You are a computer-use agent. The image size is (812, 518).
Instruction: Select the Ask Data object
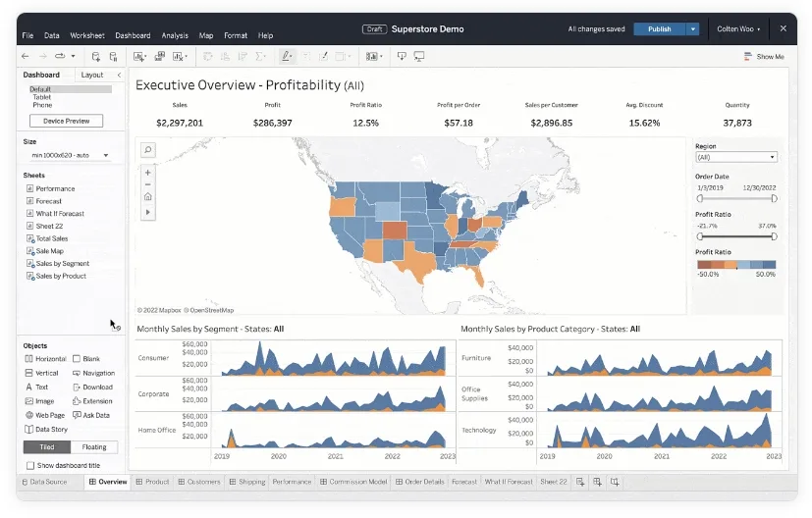91,415
